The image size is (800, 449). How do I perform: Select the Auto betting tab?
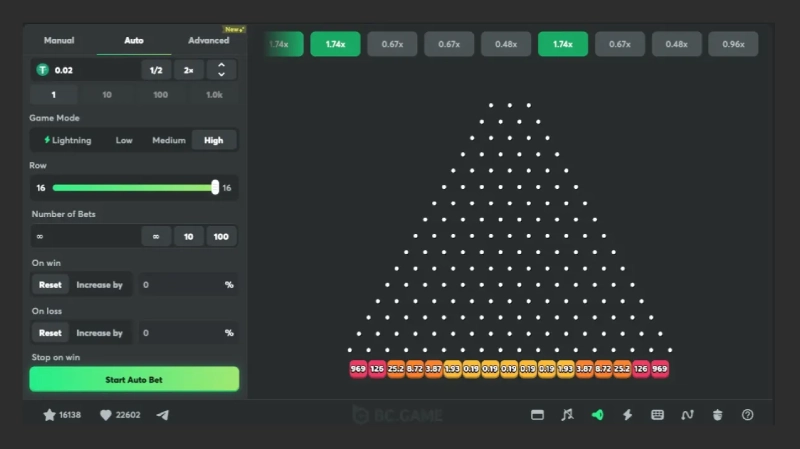point(134,40)
